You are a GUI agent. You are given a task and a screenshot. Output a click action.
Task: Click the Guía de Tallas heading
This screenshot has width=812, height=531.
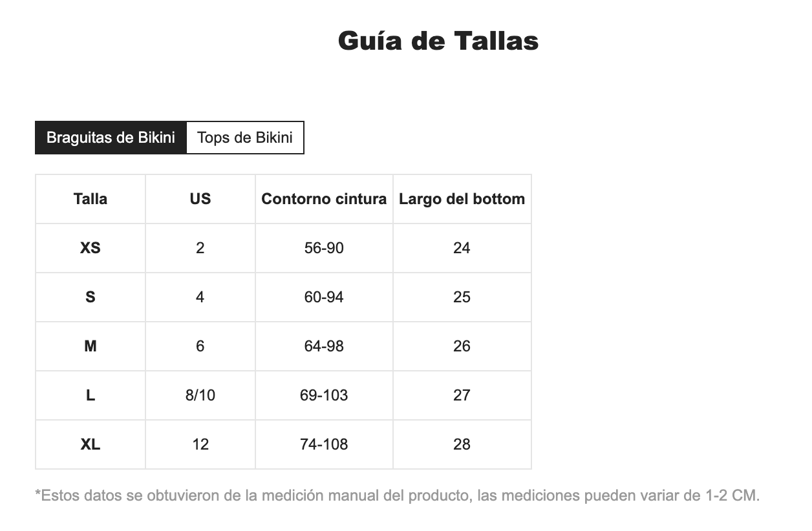coord(438,41)
